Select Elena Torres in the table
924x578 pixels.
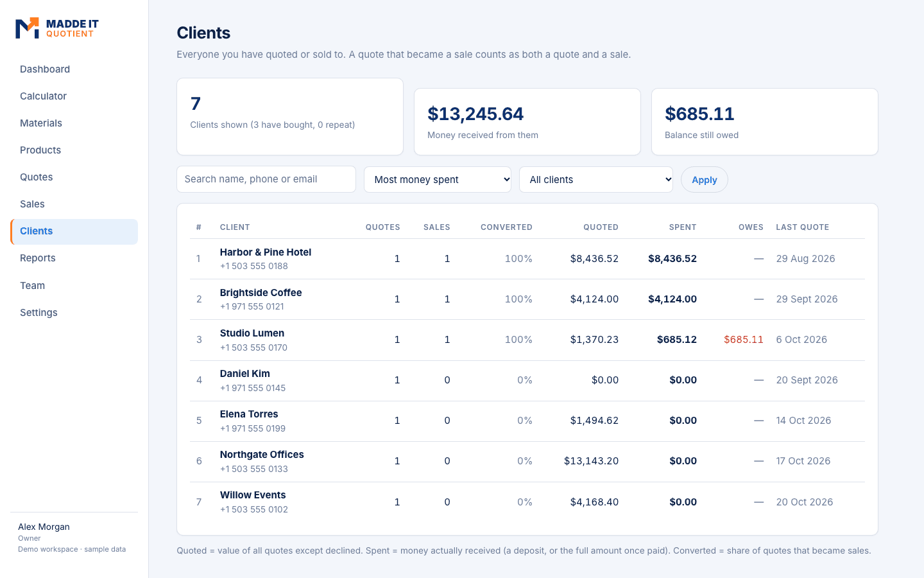(249, 414)
